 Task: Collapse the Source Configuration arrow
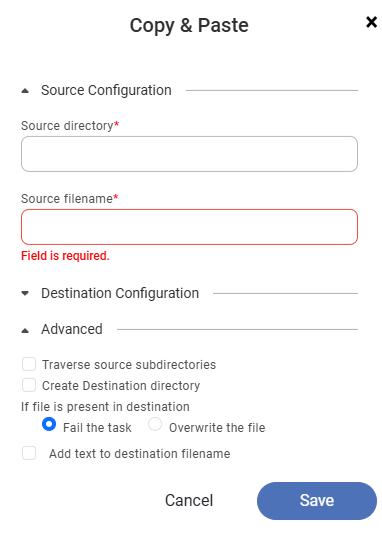click(25, 91)
